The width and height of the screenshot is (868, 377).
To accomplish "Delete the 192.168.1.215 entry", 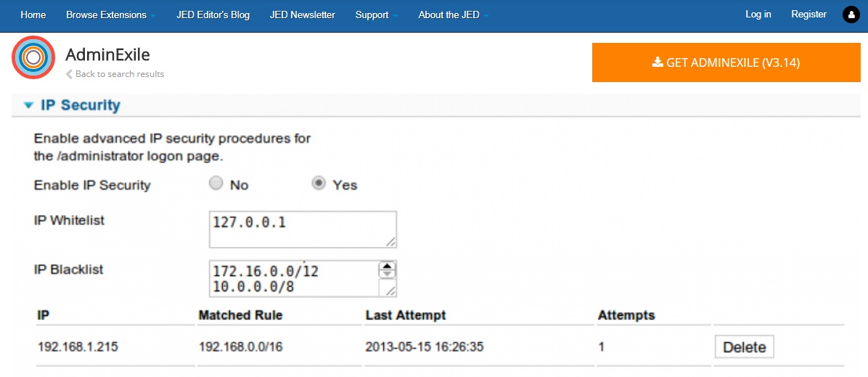I will click(x=744, y=347).
